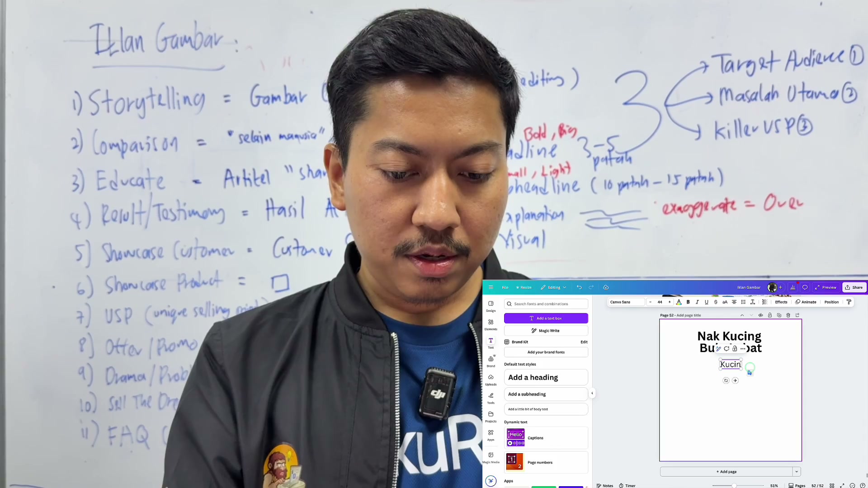Share the Iklan Gambar design
Viewport: 868px width, 488px height.
854,287
